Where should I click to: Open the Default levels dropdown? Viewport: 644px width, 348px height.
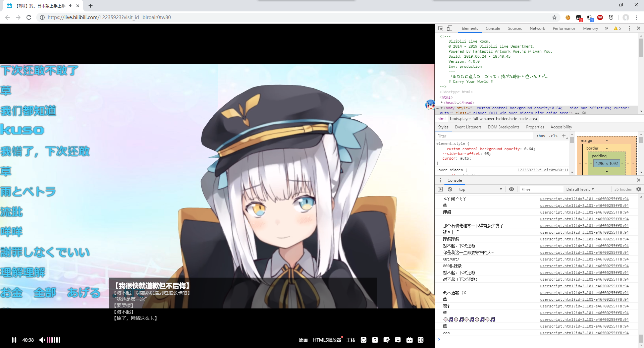tap(580, 189)
